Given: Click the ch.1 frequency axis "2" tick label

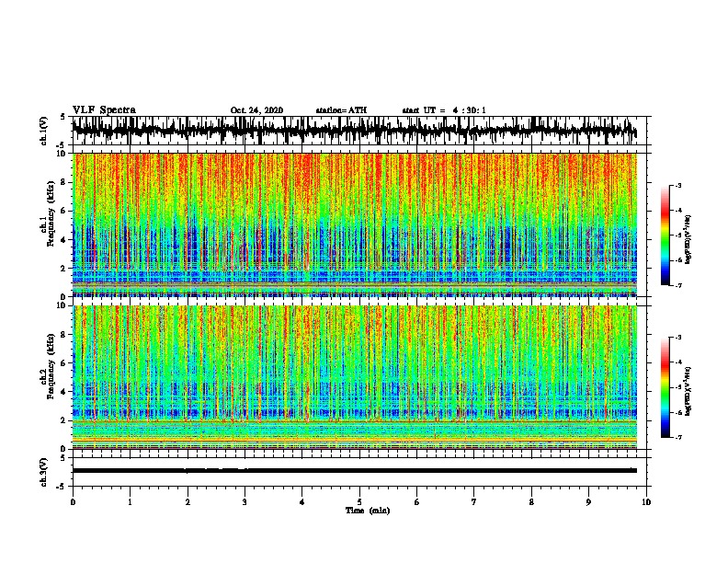Looking at the screenshot, I should coord(64,268).
